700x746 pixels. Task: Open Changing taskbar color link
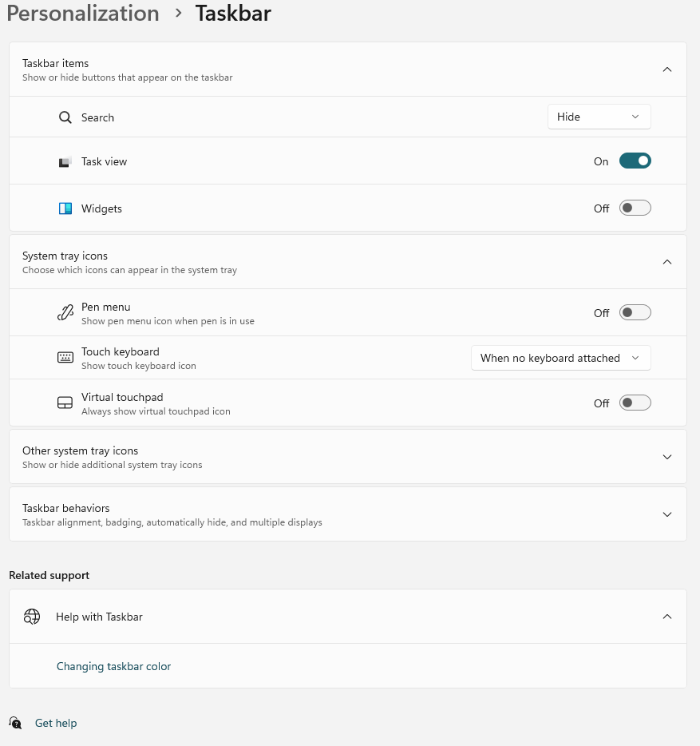pyautogui.click(x=113, y=666)
